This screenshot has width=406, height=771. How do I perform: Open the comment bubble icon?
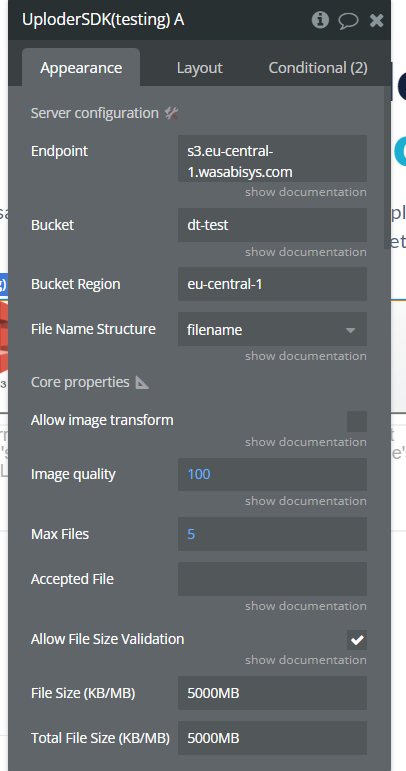348,21
